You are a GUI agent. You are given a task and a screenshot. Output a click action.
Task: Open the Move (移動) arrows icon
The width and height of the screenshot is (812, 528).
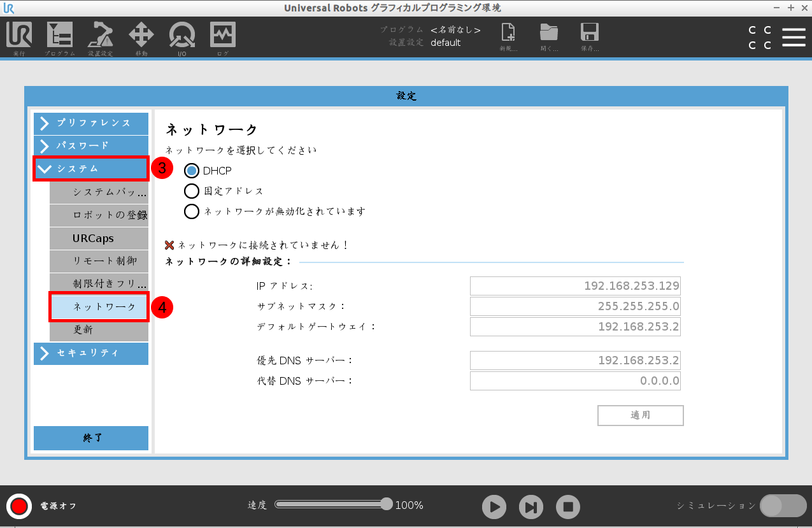[141, 37]
